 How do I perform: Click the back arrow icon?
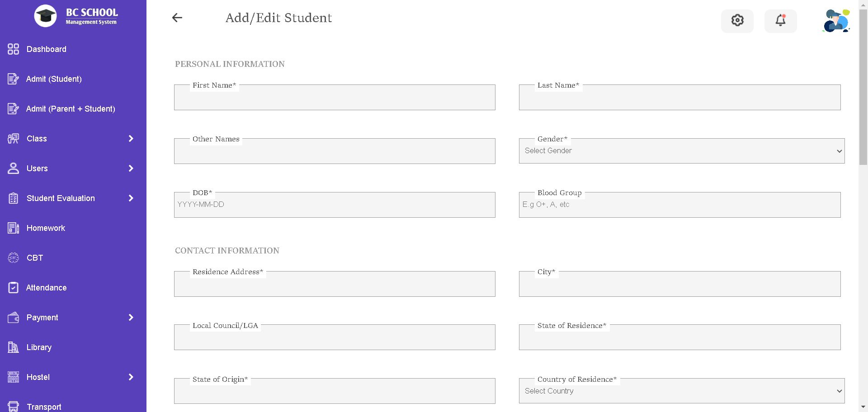(177, 18)
